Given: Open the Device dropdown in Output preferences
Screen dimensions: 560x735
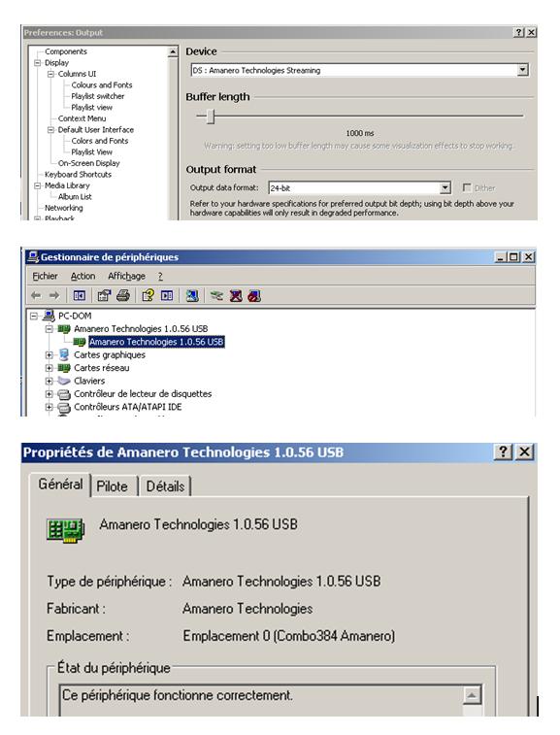Looking at the screenshot, I should coord(522,70).
